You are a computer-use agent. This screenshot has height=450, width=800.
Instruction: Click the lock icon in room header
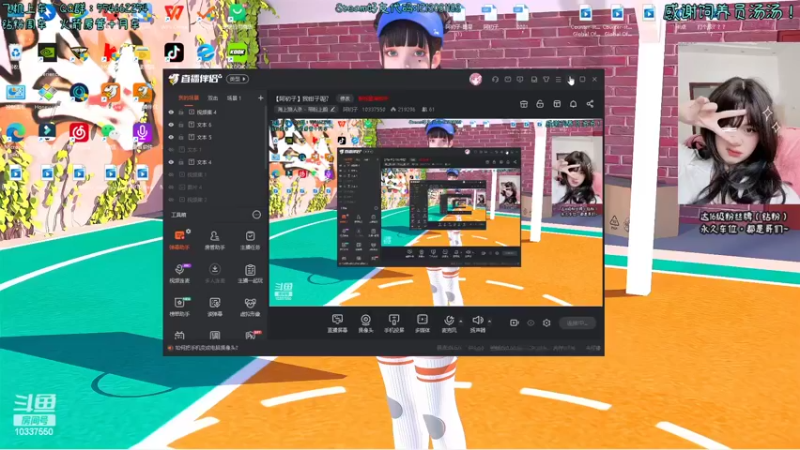(540, 104)
